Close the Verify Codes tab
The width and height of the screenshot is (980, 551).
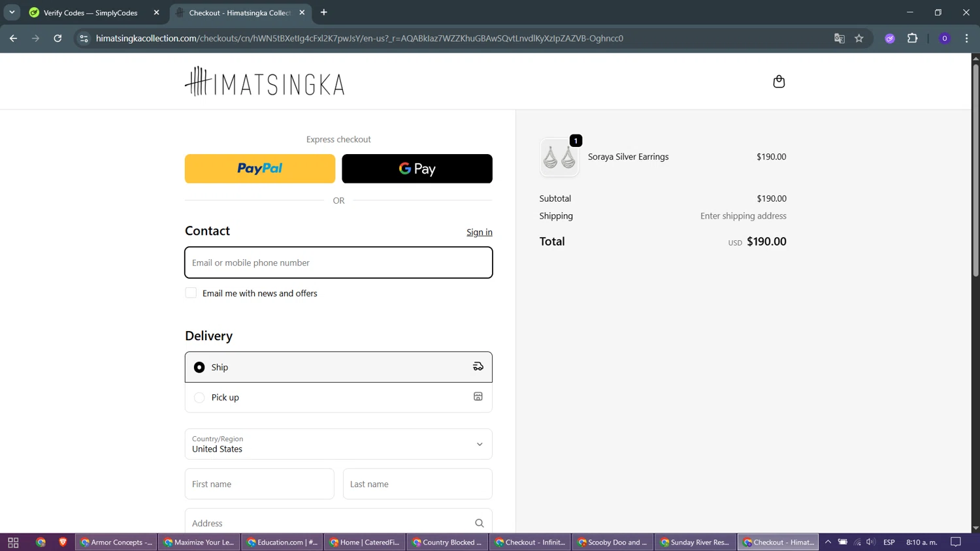point(156,12)
